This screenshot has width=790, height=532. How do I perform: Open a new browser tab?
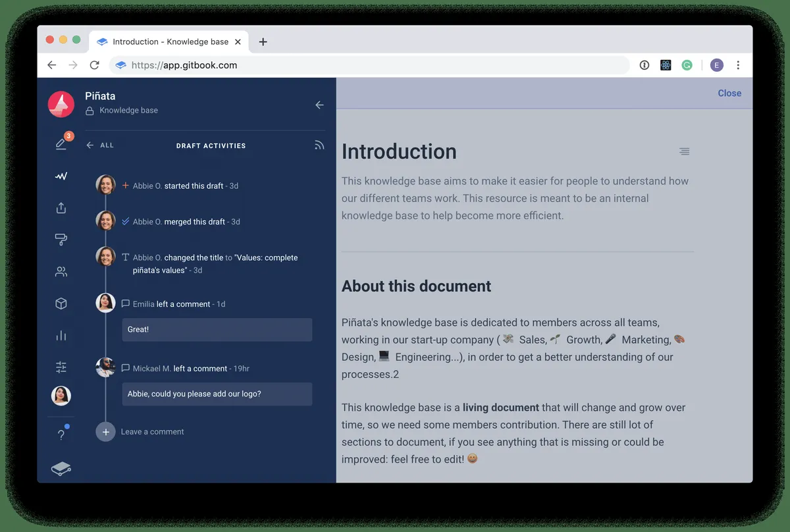[x=263, y=41]
